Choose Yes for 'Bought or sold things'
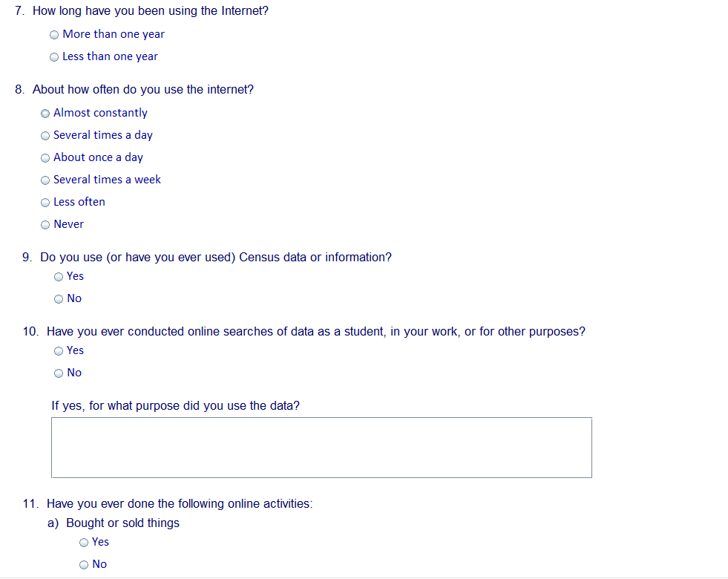The image size is (728, 579). [84, 543]
